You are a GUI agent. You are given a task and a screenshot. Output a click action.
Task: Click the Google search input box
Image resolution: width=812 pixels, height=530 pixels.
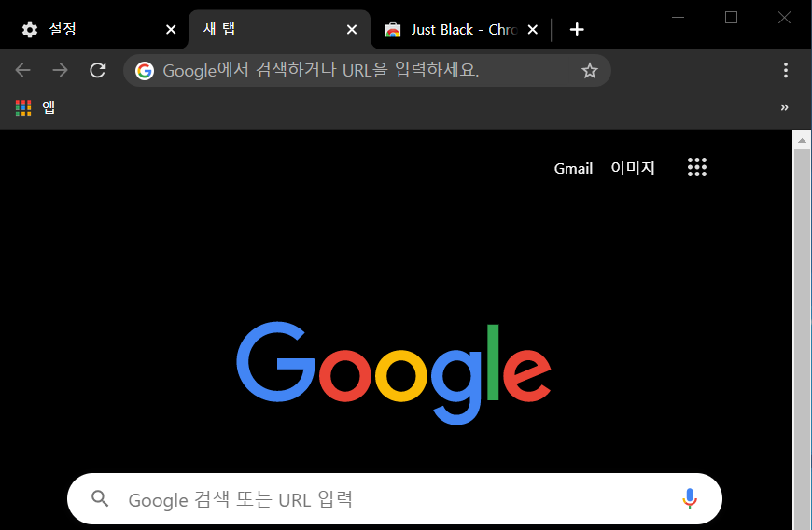coord(395,499)
